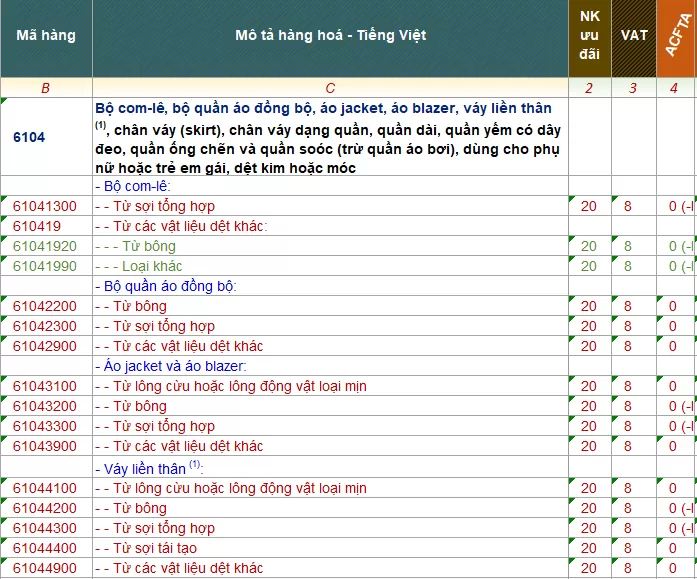Click the 6104 heading description cell
The image size is (697, 579).
[330, 137]
